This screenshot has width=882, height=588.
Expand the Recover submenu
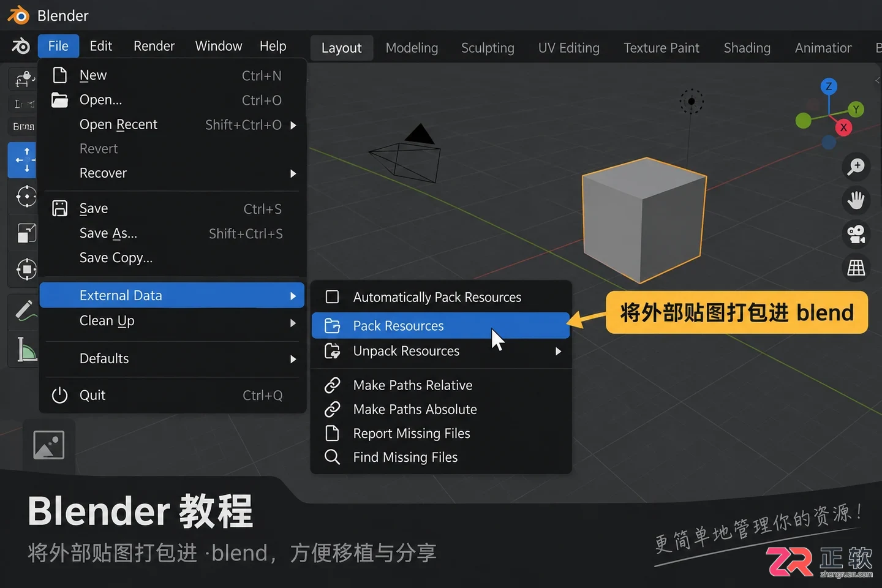[x=173, y=173]
